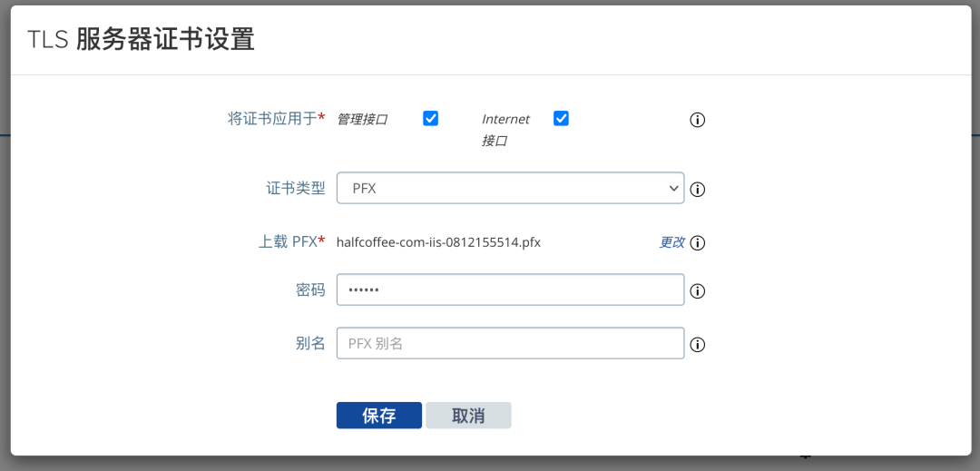
Task: Click info icon beside 将证书应用于 row
Action: (698, 120)
